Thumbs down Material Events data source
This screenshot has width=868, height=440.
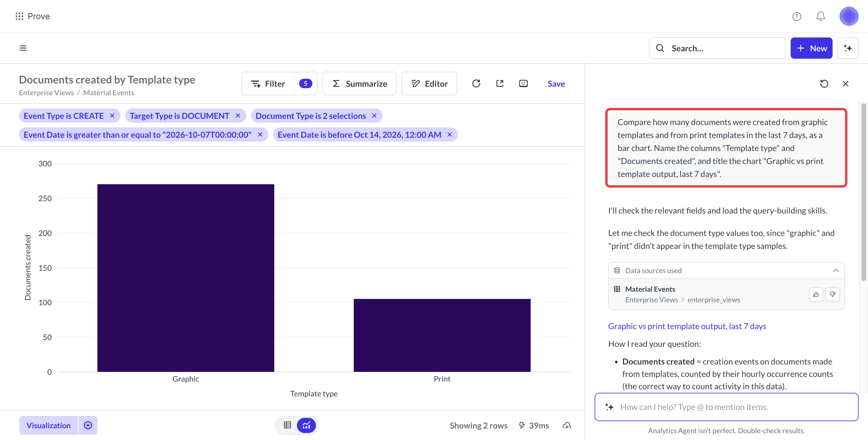(832, 294)
